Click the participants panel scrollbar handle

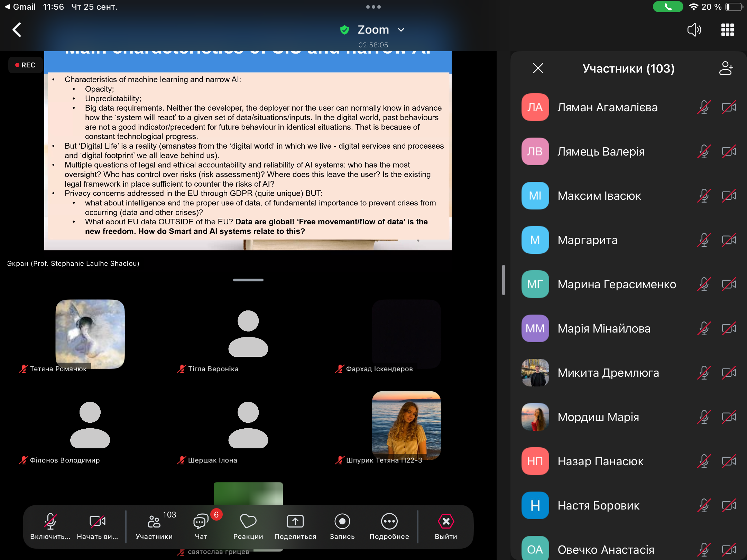pyautogui.click(x=504, y=280)
